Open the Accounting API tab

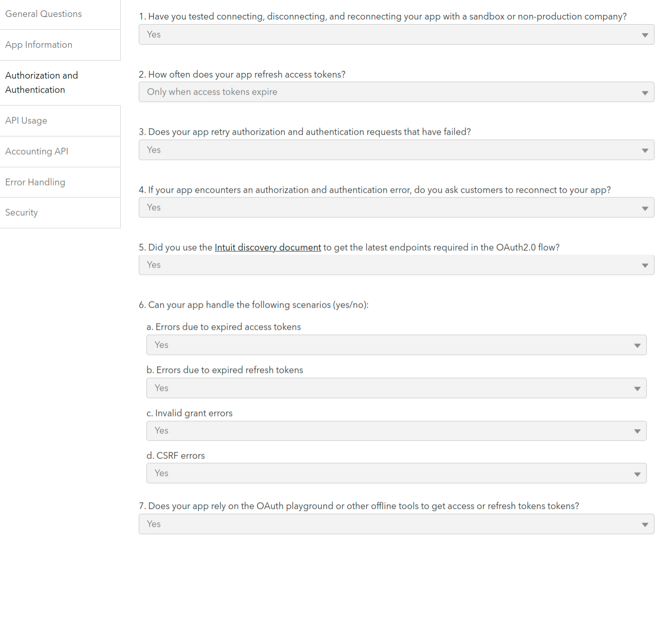[37, 152]
